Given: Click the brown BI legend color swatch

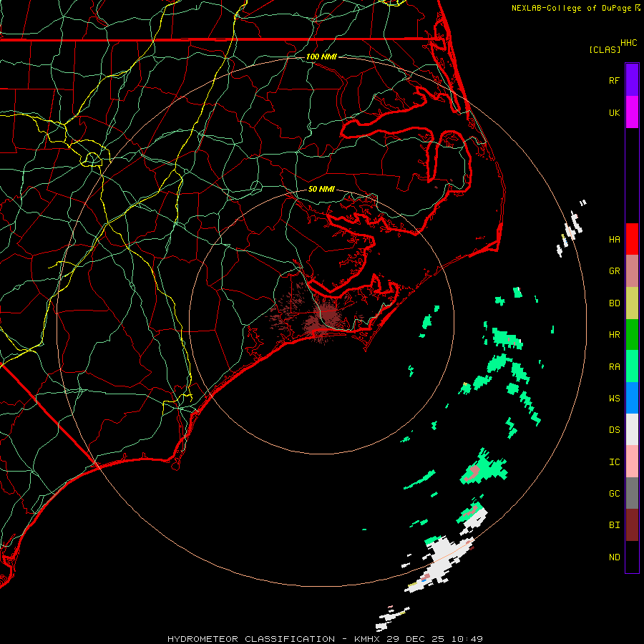Looking at the screenshot, I should pos(632,525).
